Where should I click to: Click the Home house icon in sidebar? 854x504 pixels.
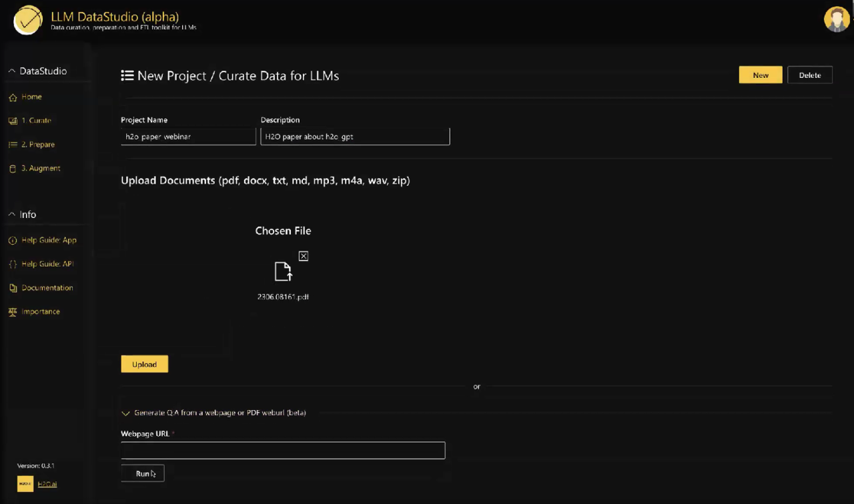click(13, 97)
